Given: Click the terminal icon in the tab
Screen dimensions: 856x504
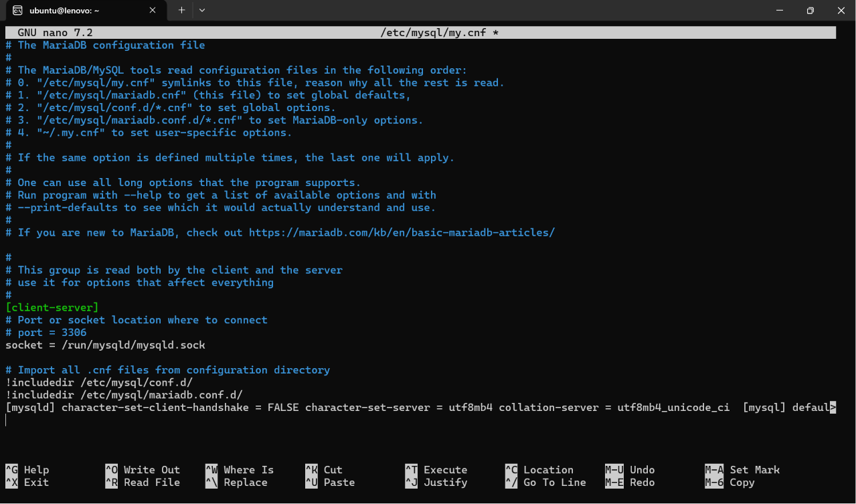Looking at the screenshot, I should coord(17,10).
